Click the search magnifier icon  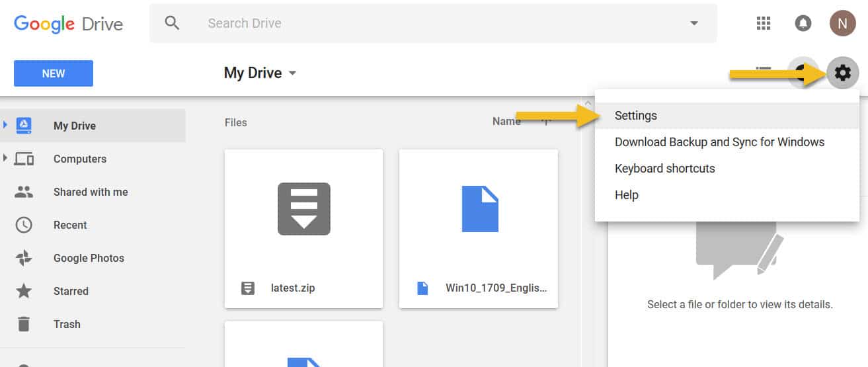(173, 23)
